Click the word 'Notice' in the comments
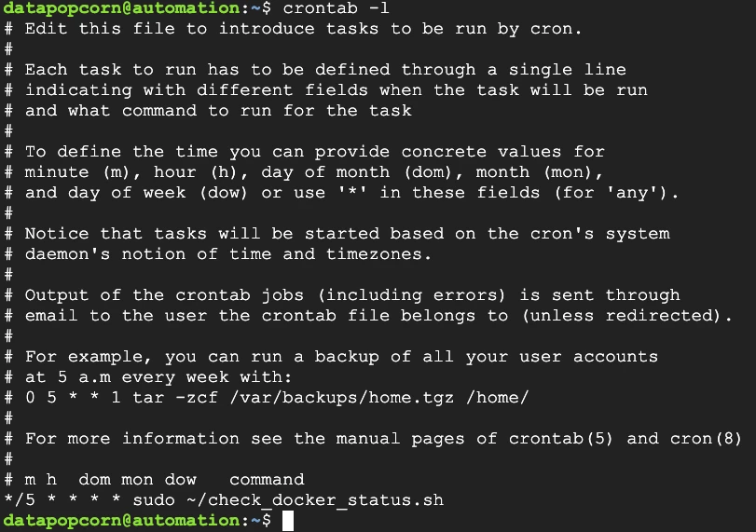The width and height of the screenshot is (756, 532). pyautogui.click(x=57, y=234)
